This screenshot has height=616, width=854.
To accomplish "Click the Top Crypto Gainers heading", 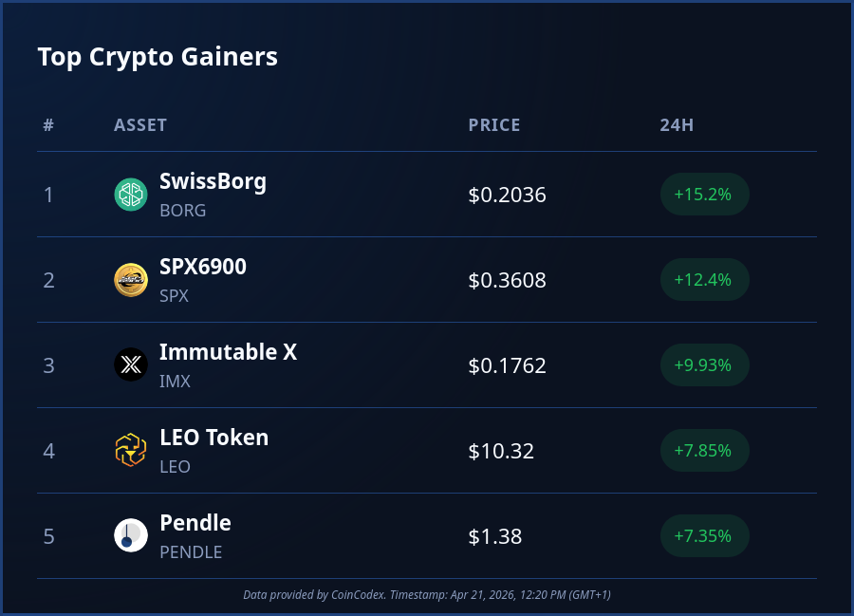I will pyautogui.click(x=158, y=57).
